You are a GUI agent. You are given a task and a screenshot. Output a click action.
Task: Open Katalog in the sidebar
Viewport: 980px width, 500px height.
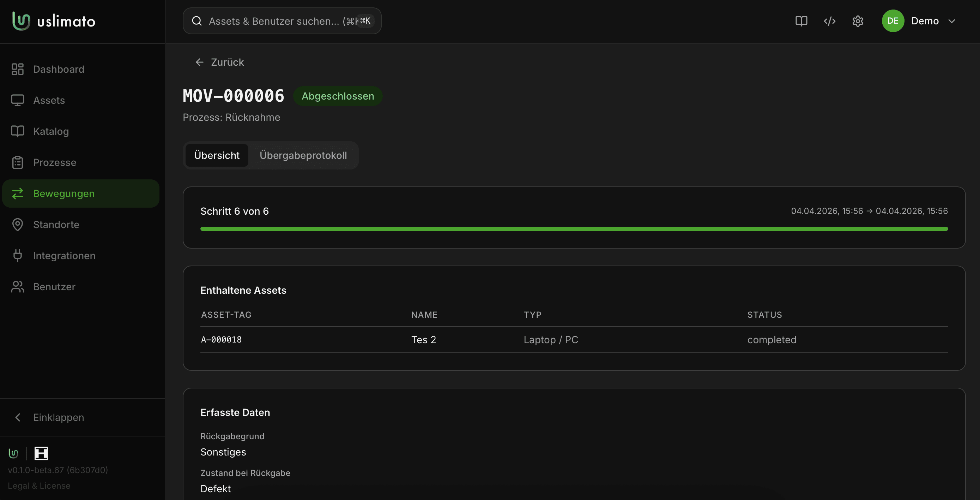[81, 131]
